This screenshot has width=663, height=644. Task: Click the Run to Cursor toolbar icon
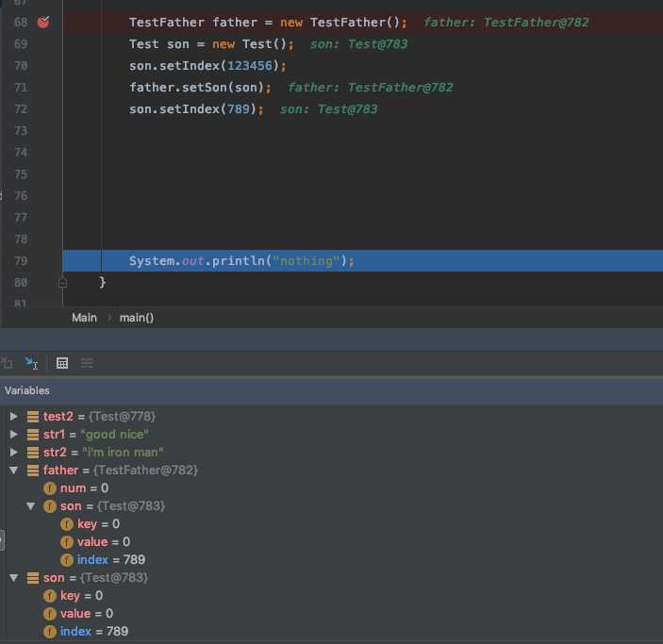(x=31, y=363)
